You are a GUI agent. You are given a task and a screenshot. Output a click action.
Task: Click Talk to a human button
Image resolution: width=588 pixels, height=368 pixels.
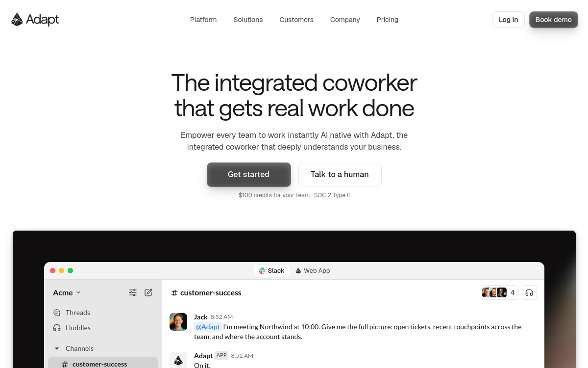coord(340,175)
